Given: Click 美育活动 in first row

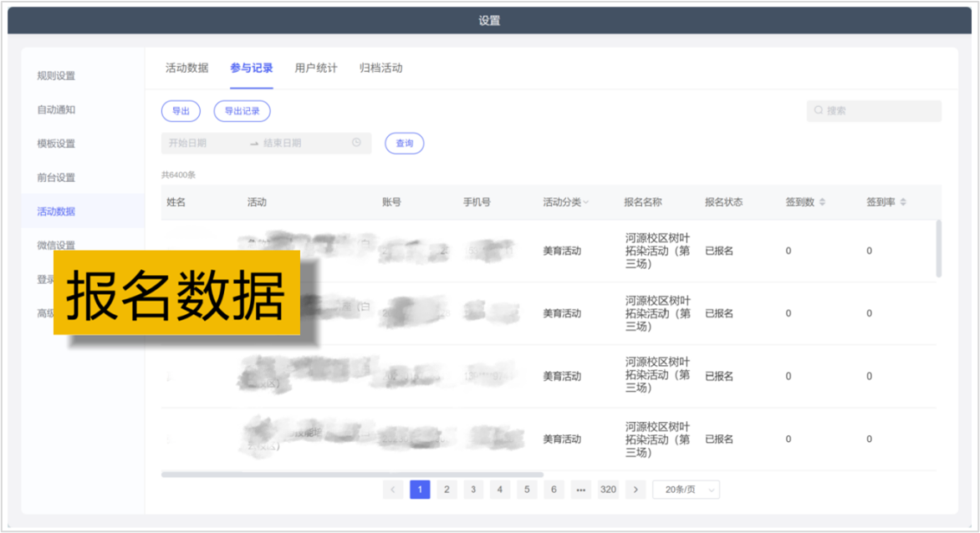Looking at the screenshot, I should pos(562,251).
